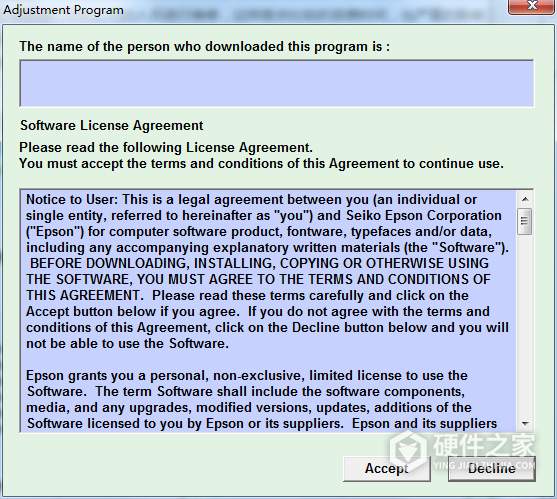Click the Accept button
The image size is (557, 499).
pyautogui.click(x=387, y=469)
